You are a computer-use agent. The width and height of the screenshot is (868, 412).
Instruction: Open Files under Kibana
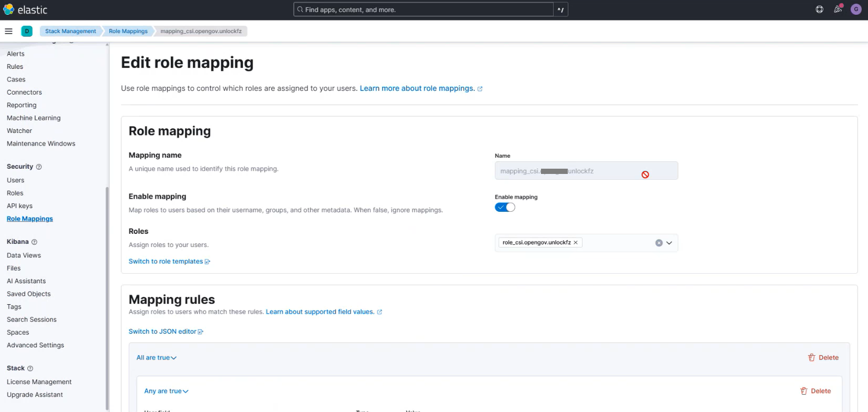(14, 268)
